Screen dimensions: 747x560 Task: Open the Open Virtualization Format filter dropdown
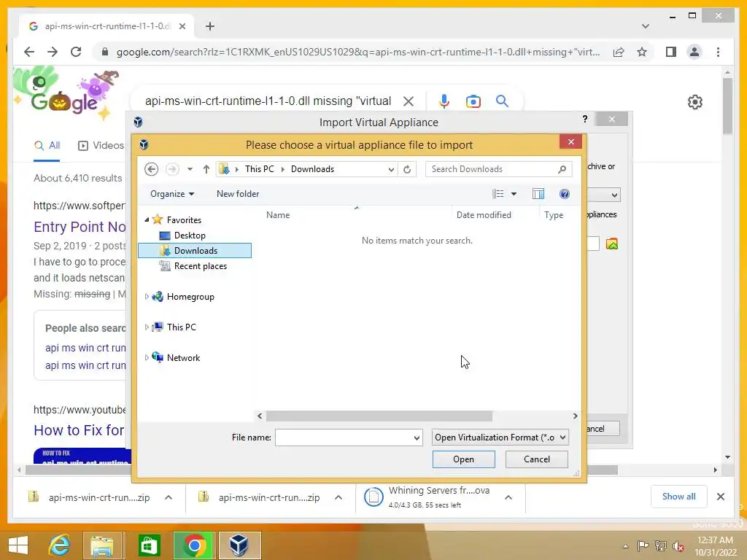point(500,437)
